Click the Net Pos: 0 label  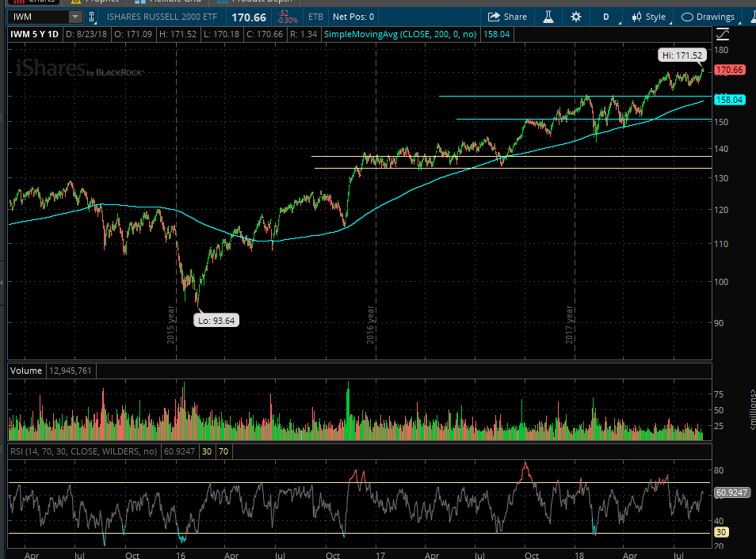tap(353, 17)
